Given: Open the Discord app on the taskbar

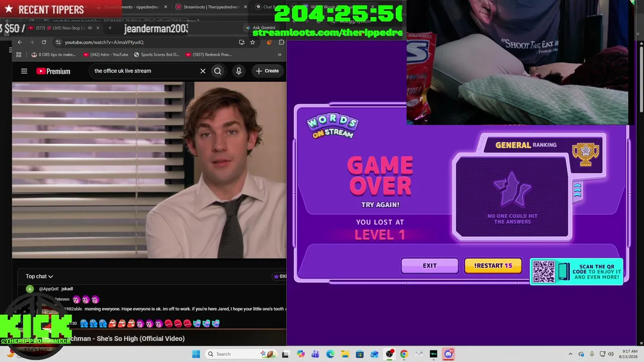Looking at the screenshot, I should pos(449,354).
